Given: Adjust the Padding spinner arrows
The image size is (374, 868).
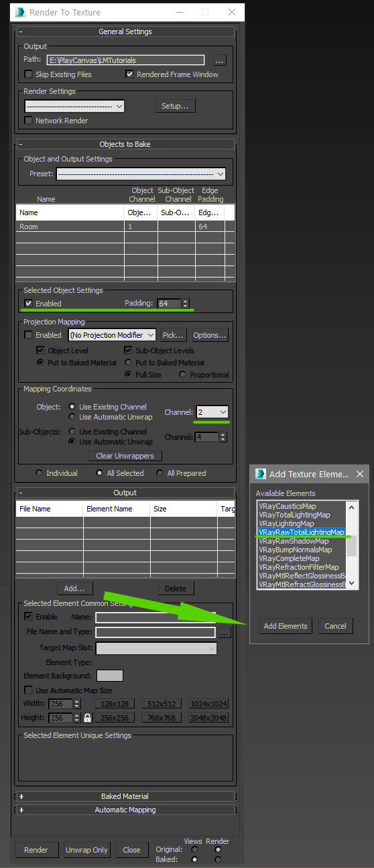Looking at the screenshot, I should coord(186,304).
